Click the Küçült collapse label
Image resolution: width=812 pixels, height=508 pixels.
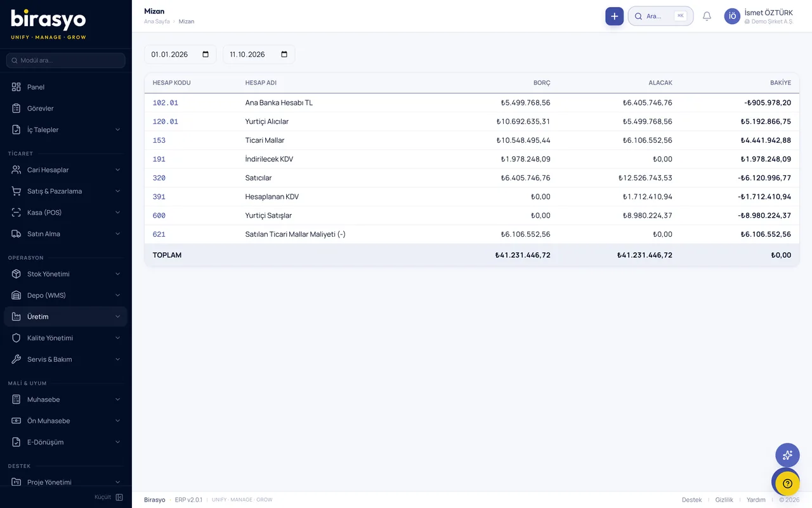[103, 497]
